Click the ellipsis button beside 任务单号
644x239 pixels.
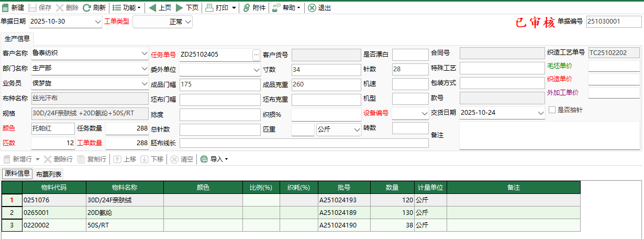(x=256, y=54)
